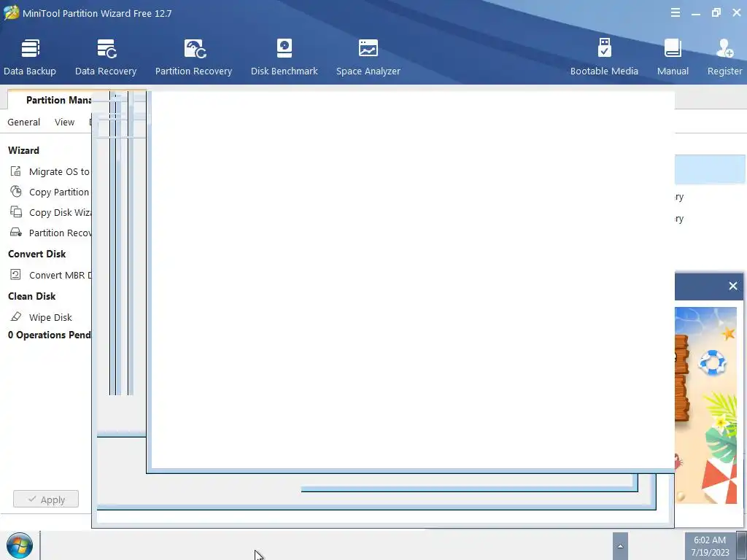Screen dimensions: 747x560
Task: Start Disk Benchmark
Action: tap(284, 57)
